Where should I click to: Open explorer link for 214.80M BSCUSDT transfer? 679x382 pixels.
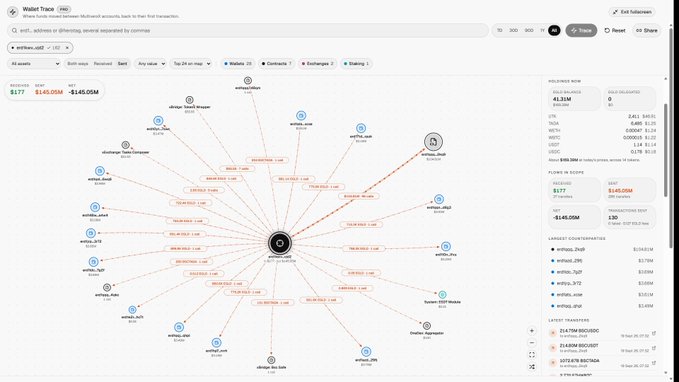click(x=654, y=348)
